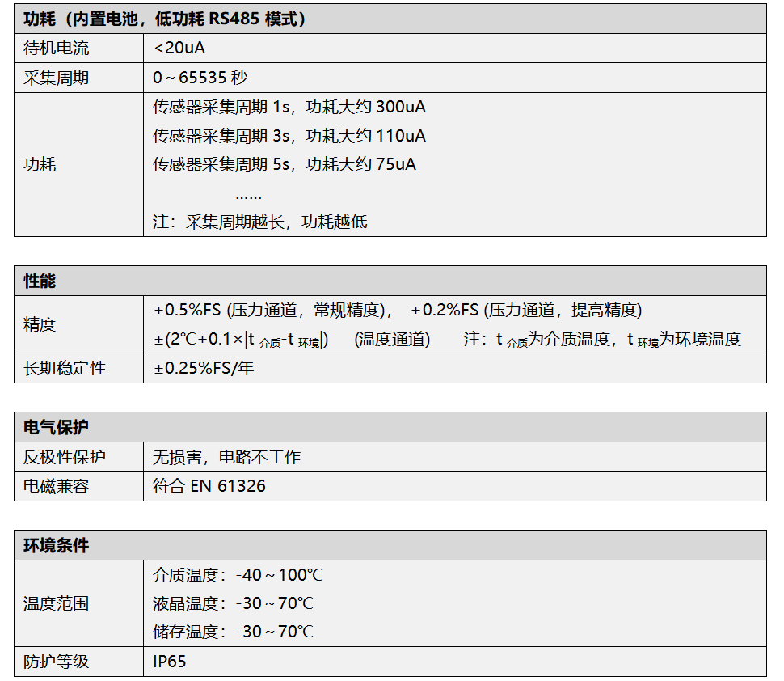Screen dimensions: 784x681
Task: Select the 0～65535 秒 collection period value
Action: pos(200,78)
